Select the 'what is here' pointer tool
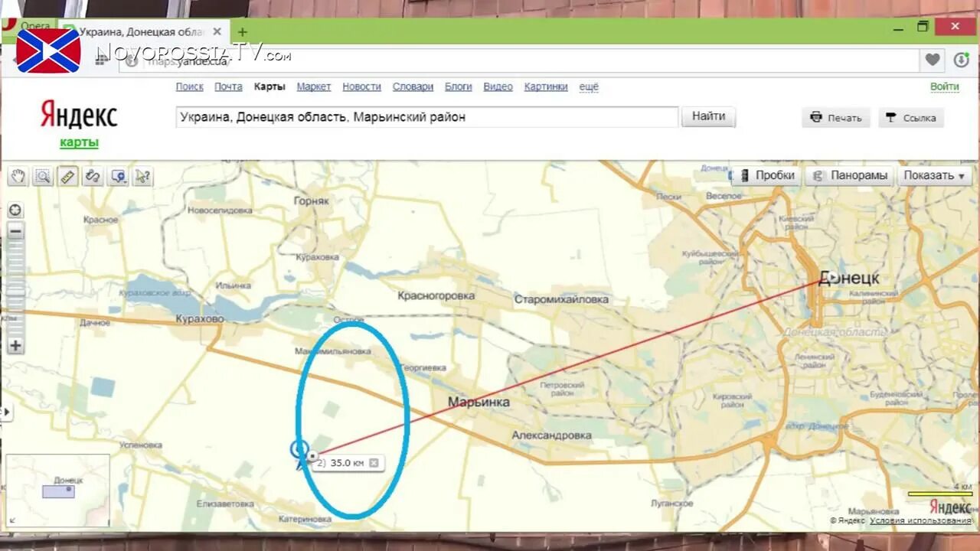The width and height of the screenshot is (980, 551). coord(143,177)
